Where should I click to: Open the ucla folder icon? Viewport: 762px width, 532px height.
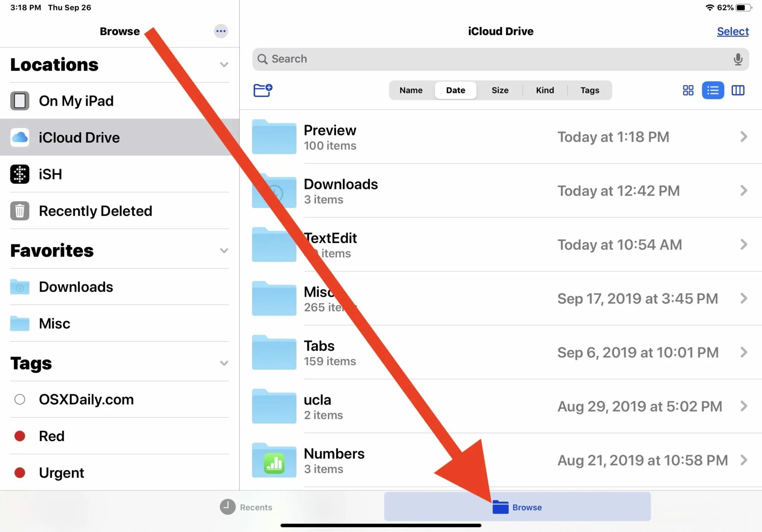click(x=274, y=406)
